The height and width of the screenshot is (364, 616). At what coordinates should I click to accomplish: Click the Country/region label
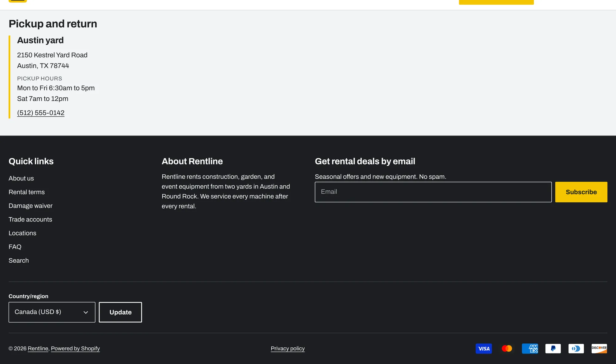(28, 296)
